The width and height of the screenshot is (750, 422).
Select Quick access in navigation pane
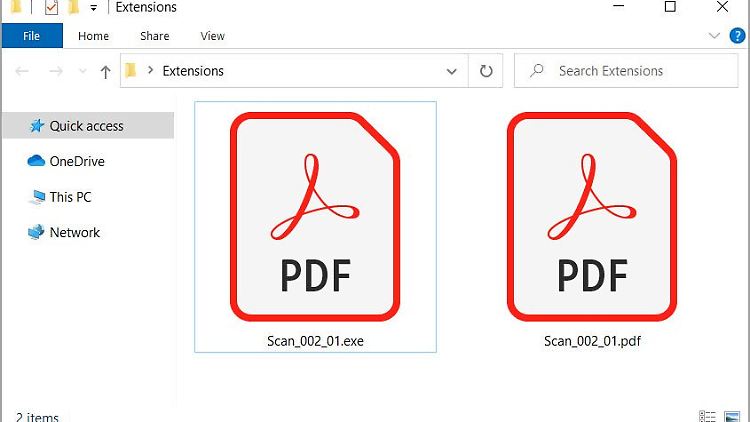[x=88, y=126]
